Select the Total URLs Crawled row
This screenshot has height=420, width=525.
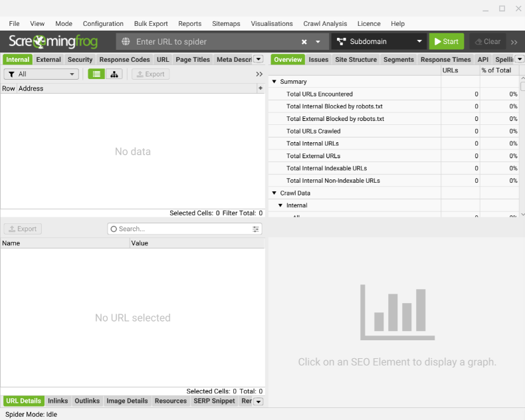click(x=393, y=131)
